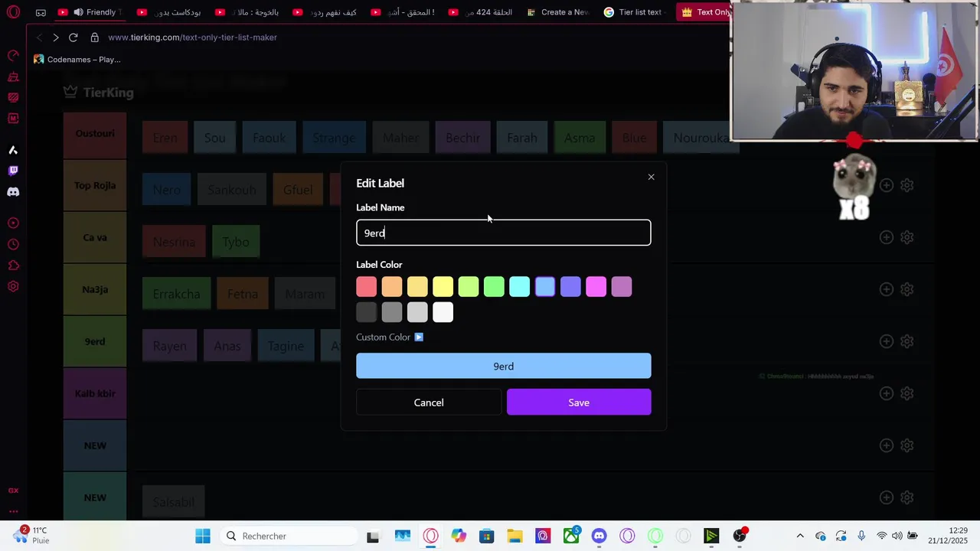Open browser settings gear in sidebar

coord(13,286)
